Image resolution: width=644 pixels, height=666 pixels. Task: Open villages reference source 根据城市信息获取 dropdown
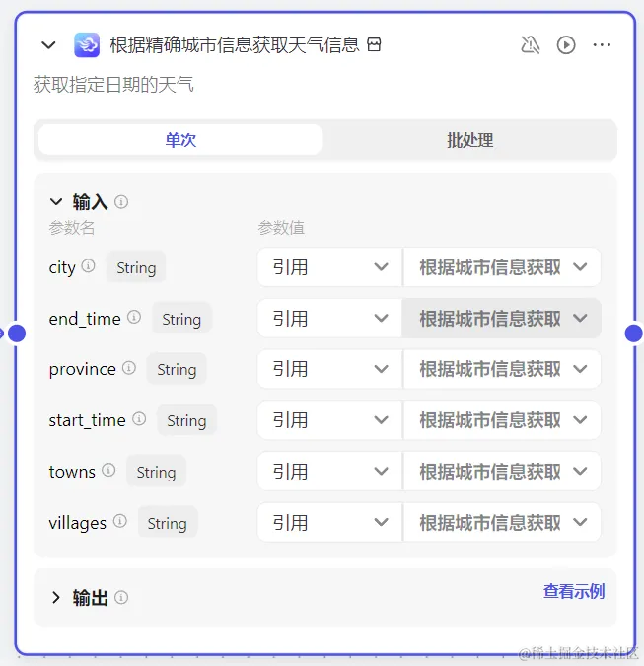coord(502,522)
